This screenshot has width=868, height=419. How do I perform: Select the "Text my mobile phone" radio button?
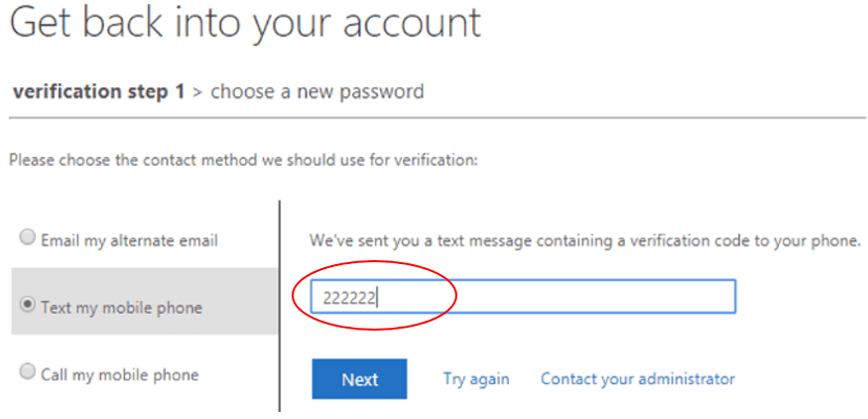[x=27, y=307]
